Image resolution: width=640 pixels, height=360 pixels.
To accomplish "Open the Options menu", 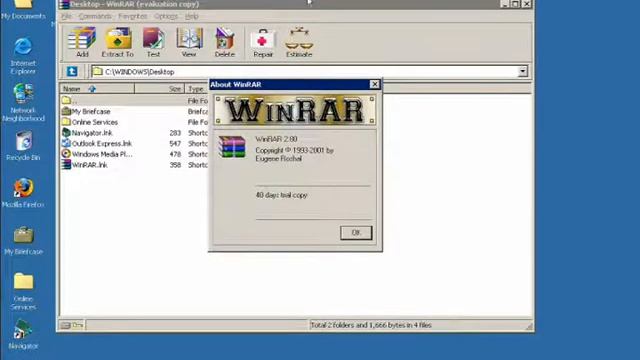I will [x=166, y=16].
